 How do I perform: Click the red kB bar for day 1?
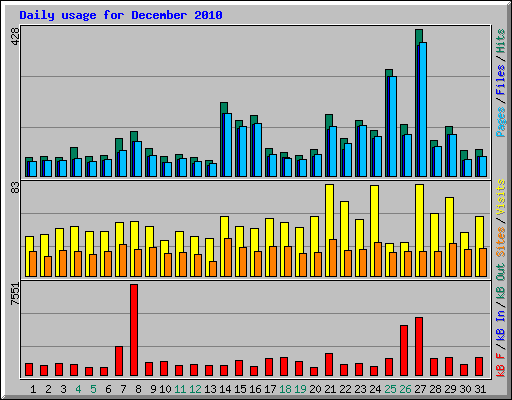coord(29,370)
